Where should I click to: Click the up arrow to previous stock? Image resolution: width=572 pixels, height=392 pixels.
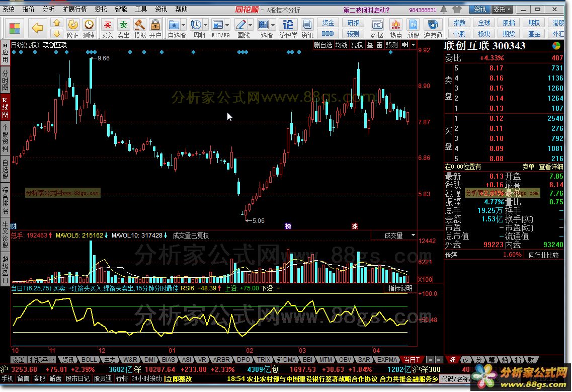[56, 23]
